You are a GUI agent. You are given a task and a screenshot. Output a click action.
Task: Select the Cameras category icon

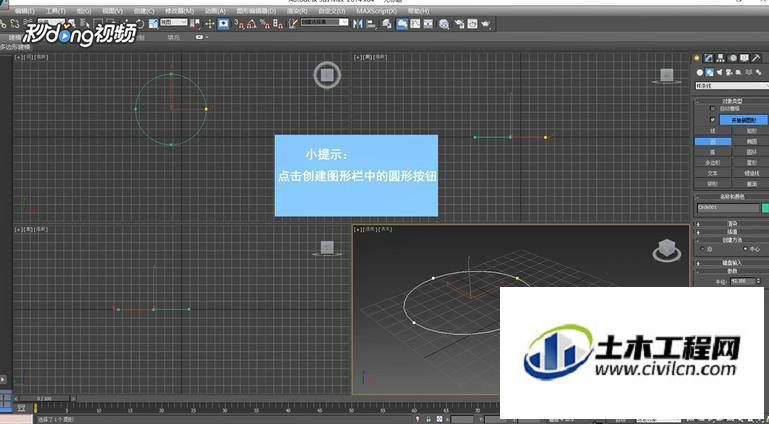[729, 72]
